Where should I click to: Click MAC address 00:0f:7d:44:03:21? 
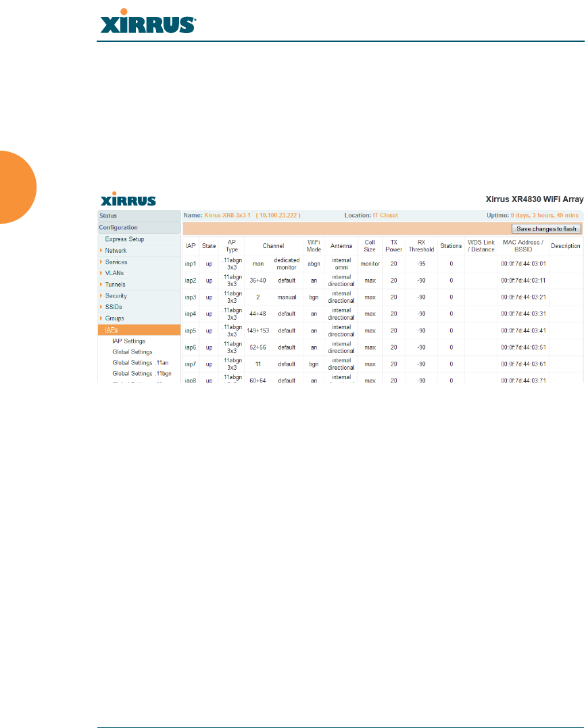click(x=523, y=297)
